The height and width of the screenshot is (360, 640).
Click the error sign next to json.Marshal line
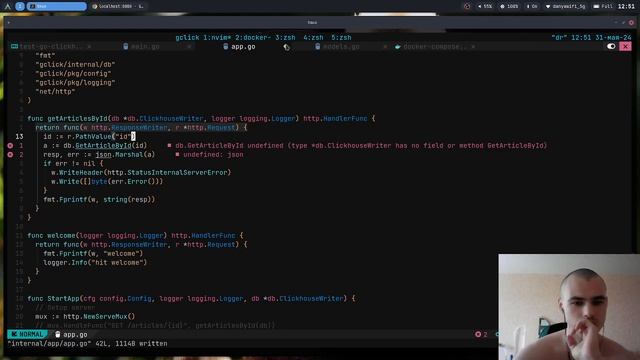[10, 154]
